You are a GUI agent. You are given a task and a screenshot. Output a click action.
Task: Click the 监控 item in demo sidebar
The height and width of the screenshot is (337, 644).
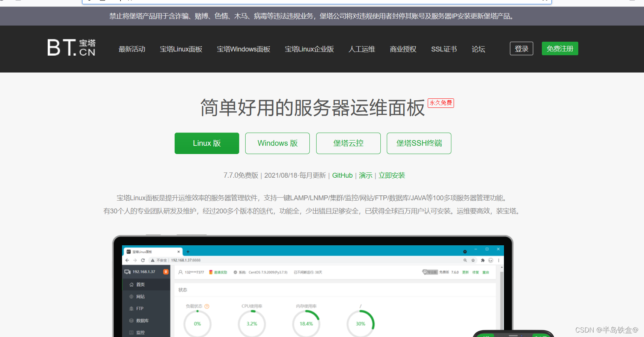[x=140, y=332]
